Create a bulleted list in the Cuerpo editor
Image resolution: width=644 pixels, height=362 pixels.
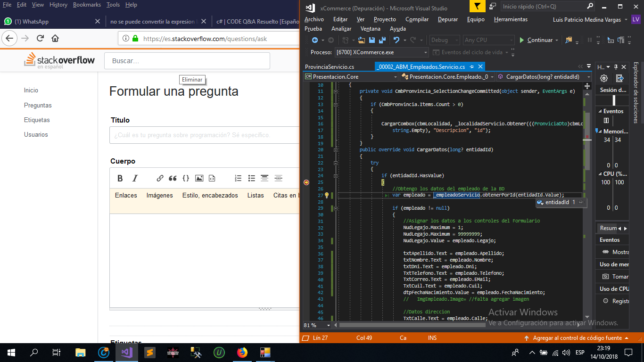(252, 178)
